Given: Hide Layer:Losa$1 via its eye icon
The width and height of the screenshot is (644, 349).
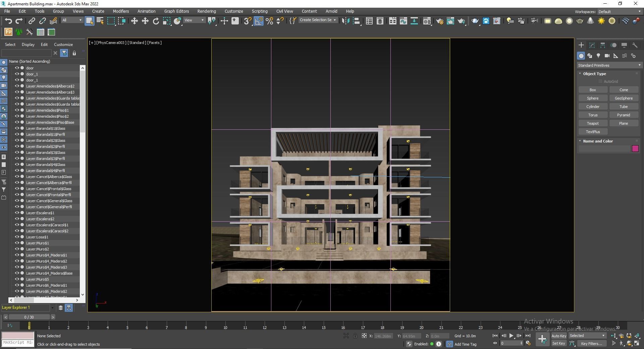Looking at the screenshot, I should click(17, 237).
